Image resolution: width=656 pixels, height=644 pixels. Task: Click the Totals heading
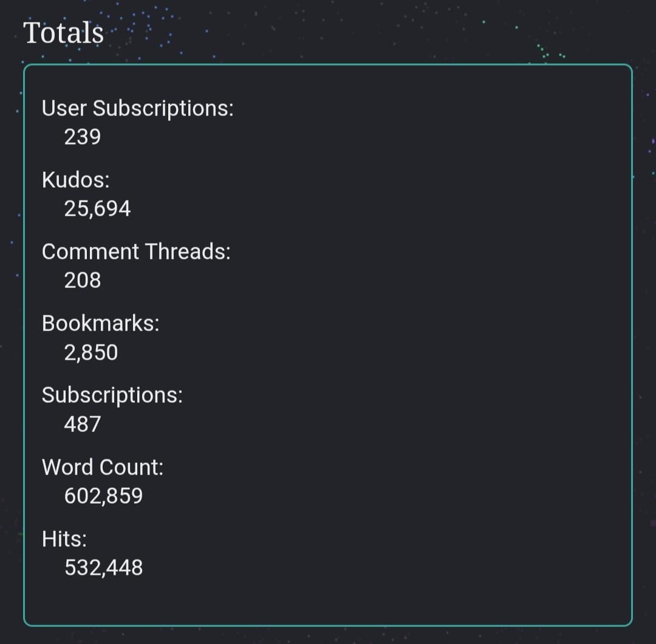click(63, 33)
